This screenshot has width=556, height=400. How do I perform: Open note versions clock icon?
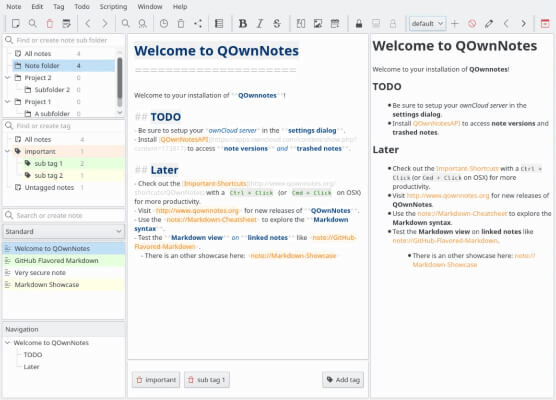163,24
